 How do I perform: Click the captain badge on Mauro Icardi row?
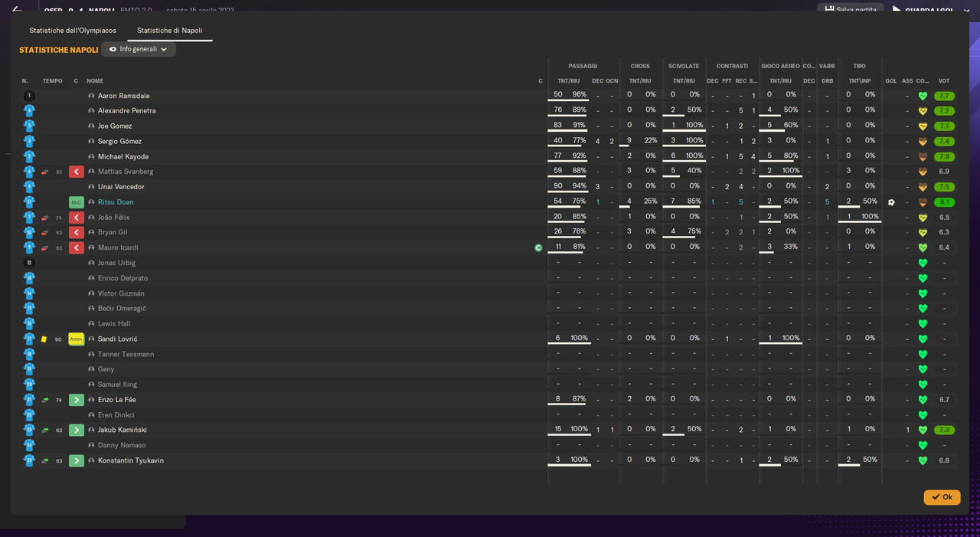click(538, 247)
